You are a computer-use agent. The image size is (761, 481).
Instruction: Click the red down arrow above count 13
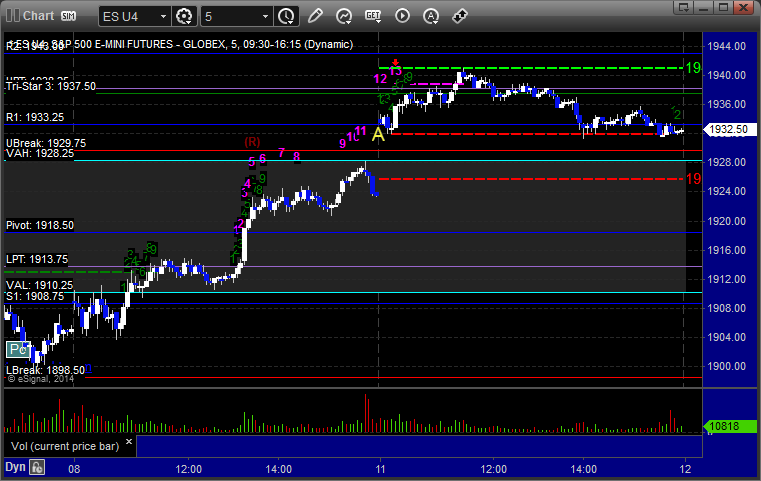click(x=396, y=63)
